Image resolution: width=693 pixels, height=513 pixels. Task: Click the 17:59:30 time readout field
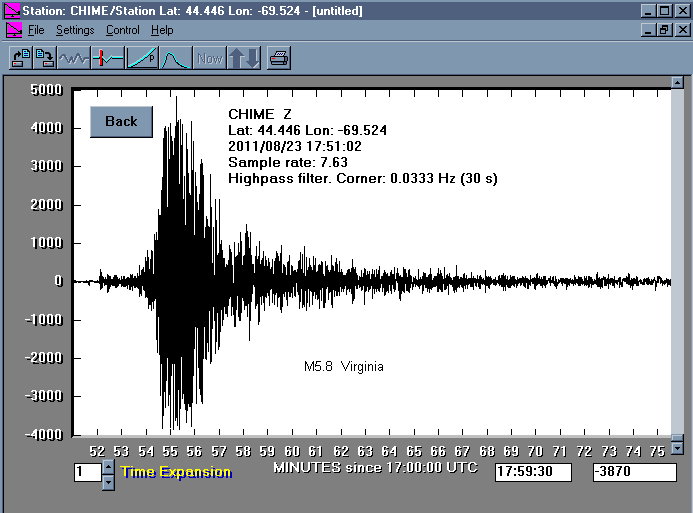(x=532, y=472)
